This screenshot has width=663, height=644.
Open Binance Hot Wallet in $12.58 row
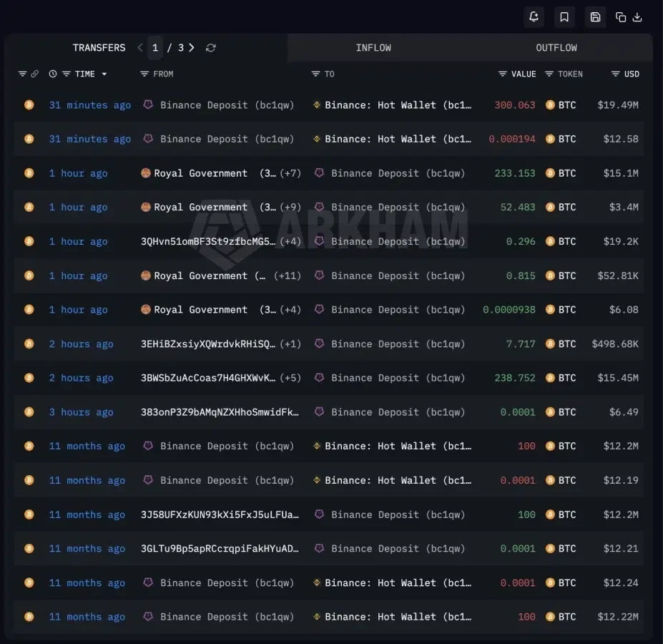[398, 140]
